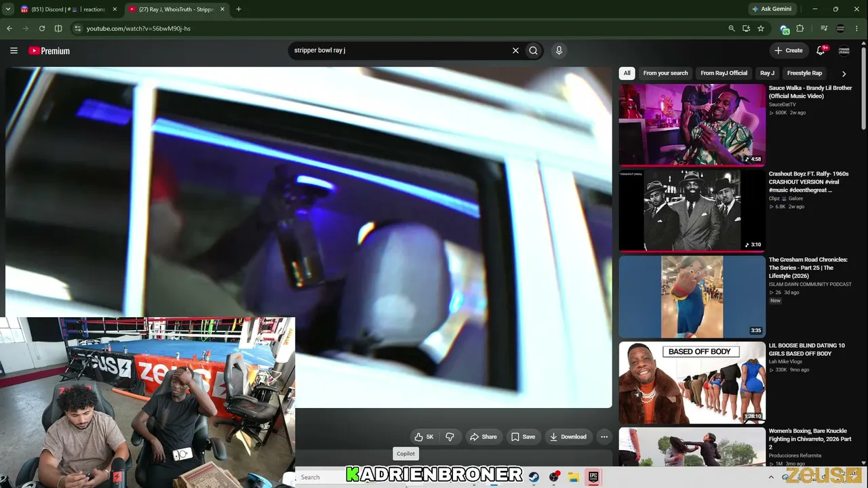Click the YouTube search input field
The image size is (868, 488).
point(400,50)
